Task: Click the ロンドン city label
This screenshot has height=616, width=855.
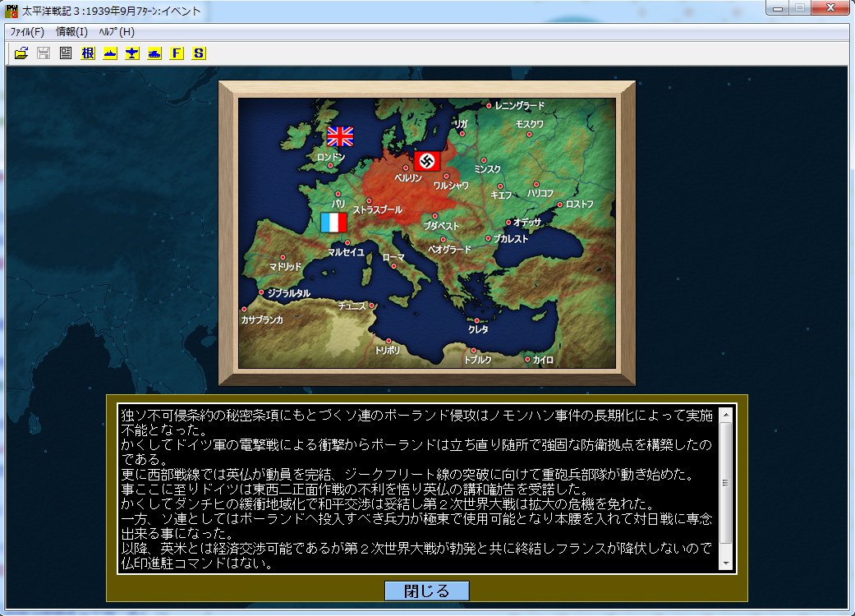Action: click(331, 157)
